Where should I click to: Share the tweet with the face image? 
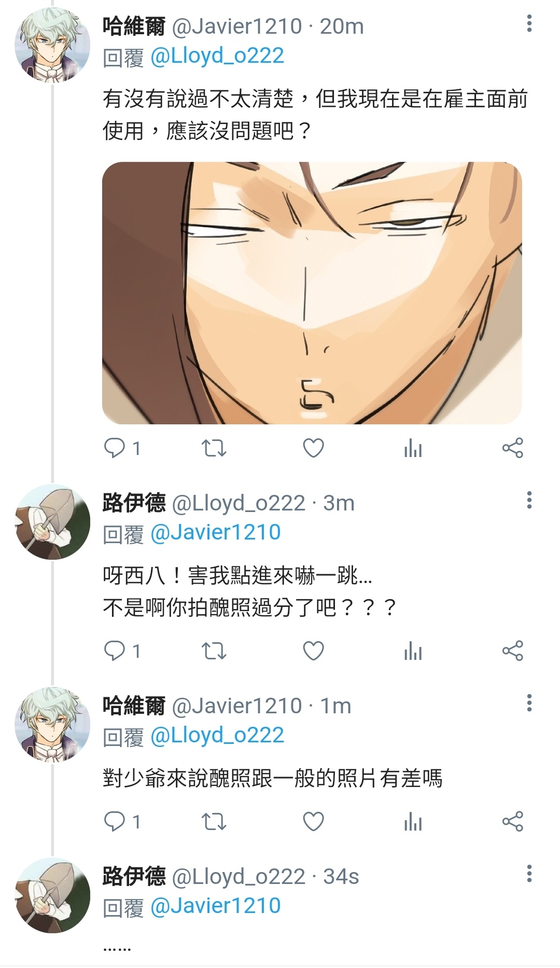tap(513, 448)
